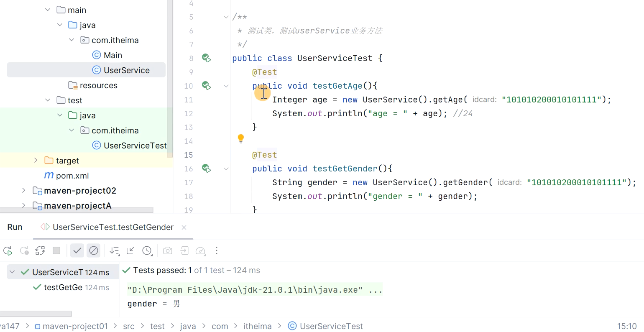Viewport: 644px width, 332px height.
Task: Select UserServiceTest class in project tree
Action: tap(129, 146)
